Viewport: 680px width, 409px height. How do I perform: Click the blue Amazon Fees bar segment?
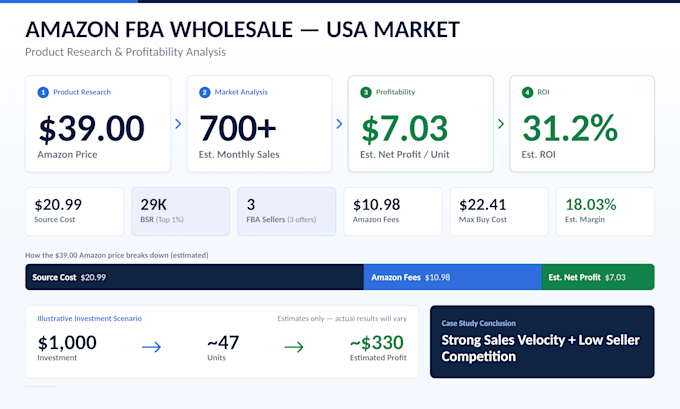[x=453, y=277]
